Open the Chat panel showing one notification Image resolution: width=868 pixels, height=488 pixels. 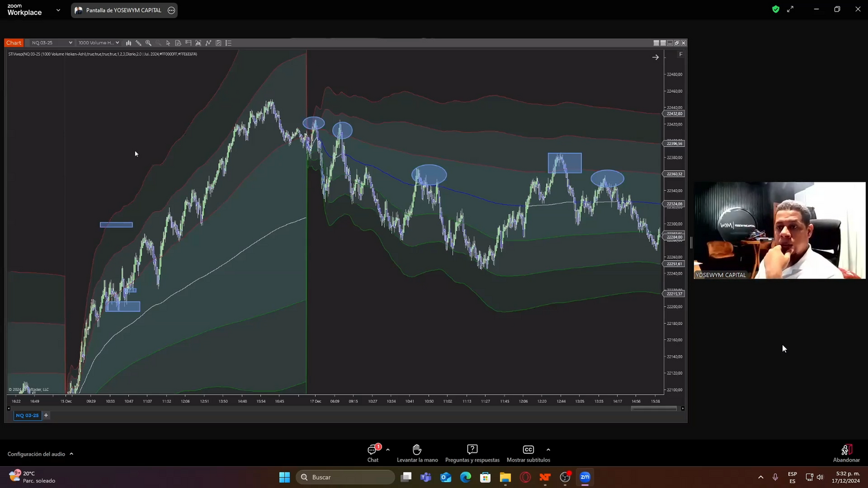(x=372, y=452)
